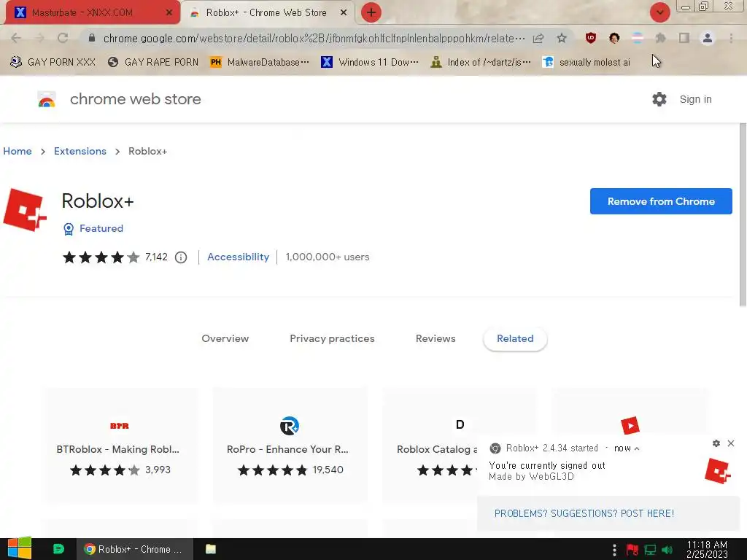Click the red flag tray icon
Viewport: 747px width, 560px height.
click(632, 550)
